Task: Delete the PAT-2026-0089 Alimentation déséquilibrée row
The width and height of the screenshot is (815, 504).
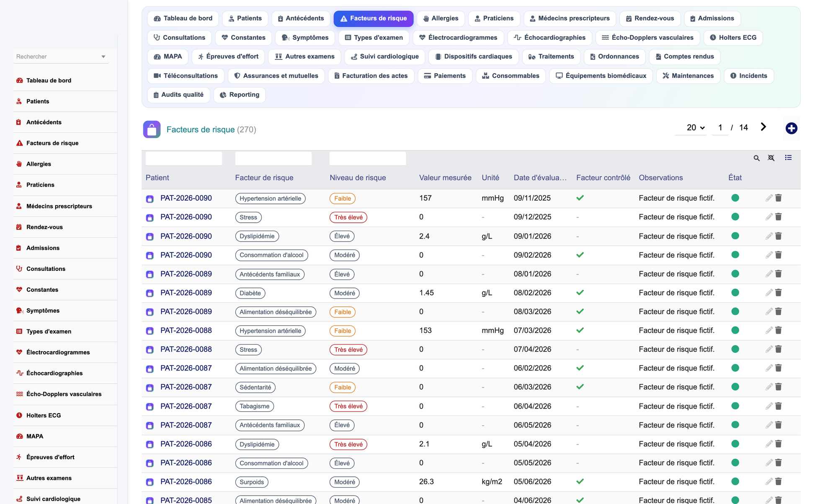Action: click(x=778, y=311)
